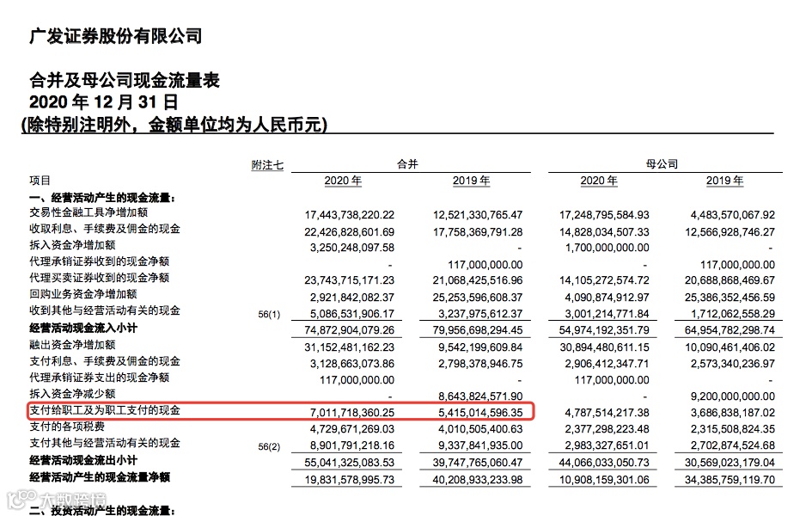Select row label 支付利息、手续费及佣金的现金

(105, 361)
